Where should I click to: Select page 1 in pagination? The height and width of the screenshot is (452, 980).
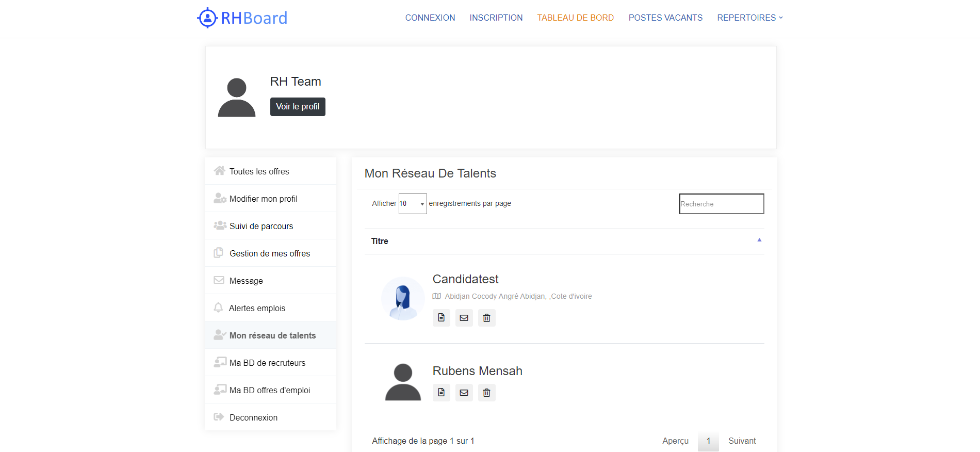(708, 441)
